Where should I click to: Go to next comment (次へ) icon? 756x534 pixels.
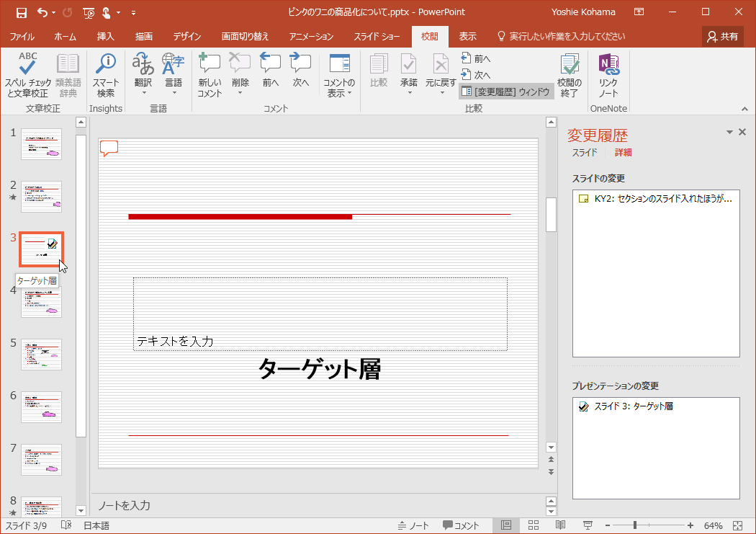(300, 66)
